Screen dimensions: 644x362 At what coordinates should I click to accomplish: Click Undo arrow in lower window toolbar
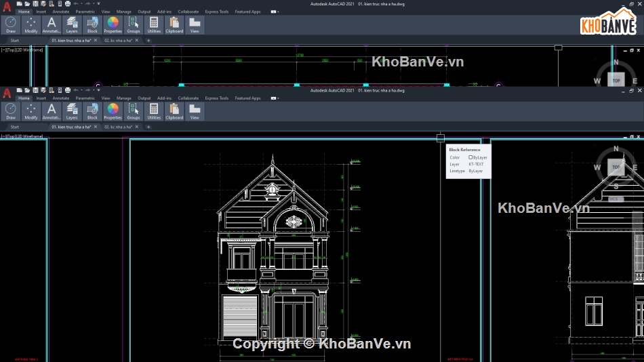(76, 90)
